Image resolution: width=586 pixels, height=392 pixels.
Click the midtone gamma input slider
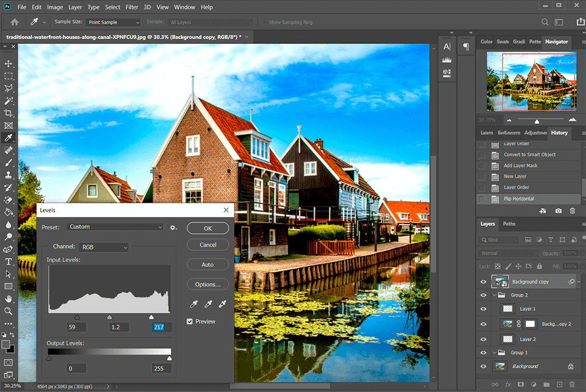[109, 317]
